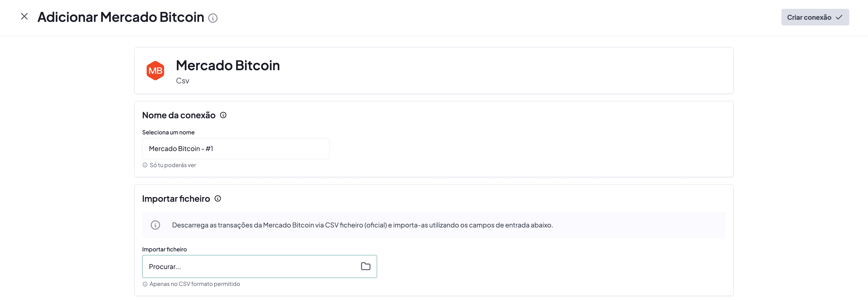Close the dialog with the X

pyautogui.click(x=24, y=16)
